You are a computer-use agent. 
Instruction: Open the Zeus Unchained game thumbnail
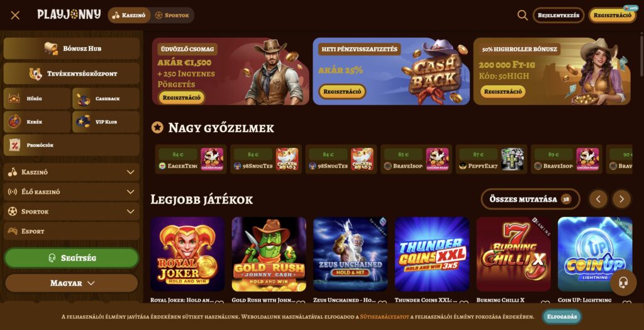350,254
